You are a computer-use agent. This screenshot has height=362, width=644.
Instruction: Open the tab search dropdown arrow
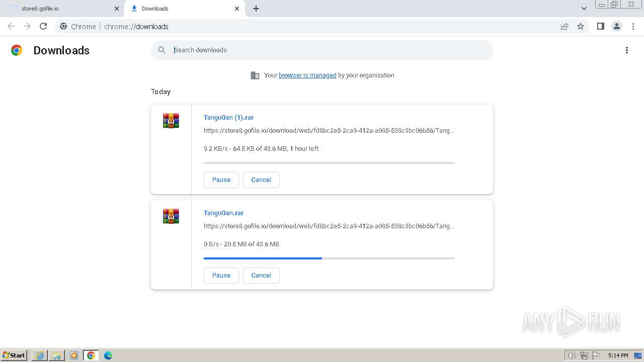[x=584, y=9]
